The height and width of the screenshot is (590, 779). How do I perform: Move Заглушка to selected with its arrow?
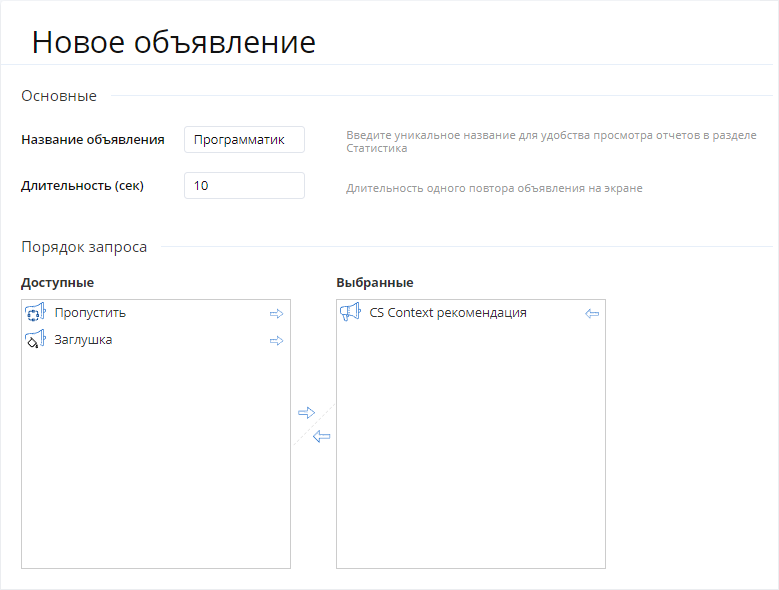pos(276,340)
